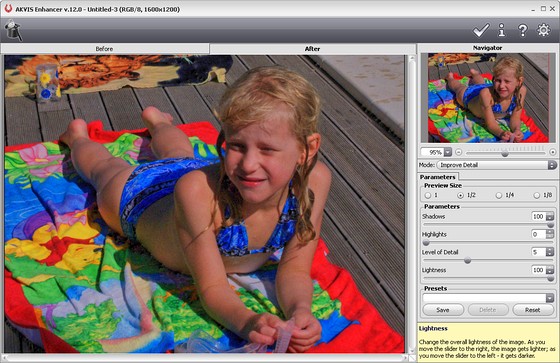The image size is (560, 363).
Task: Click the Level of Detail value field
Action: tap(539, 252)
